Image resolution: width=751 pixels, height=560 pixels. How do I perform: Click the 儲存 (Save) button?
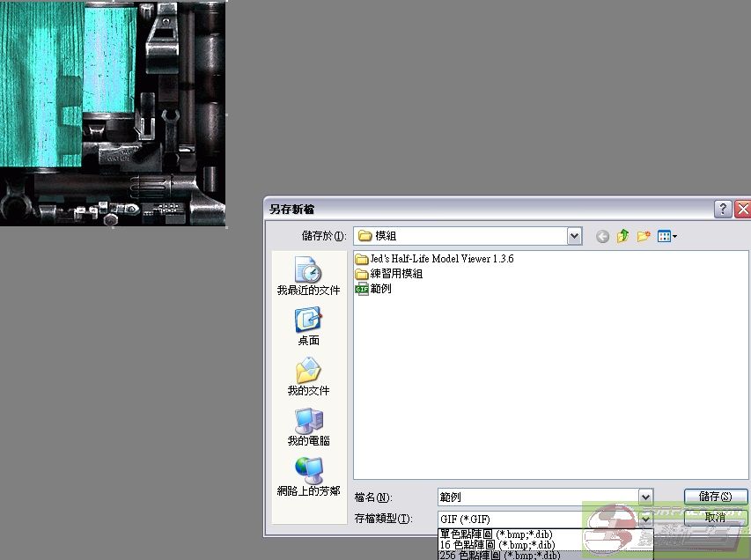click(x=715, y=497)
